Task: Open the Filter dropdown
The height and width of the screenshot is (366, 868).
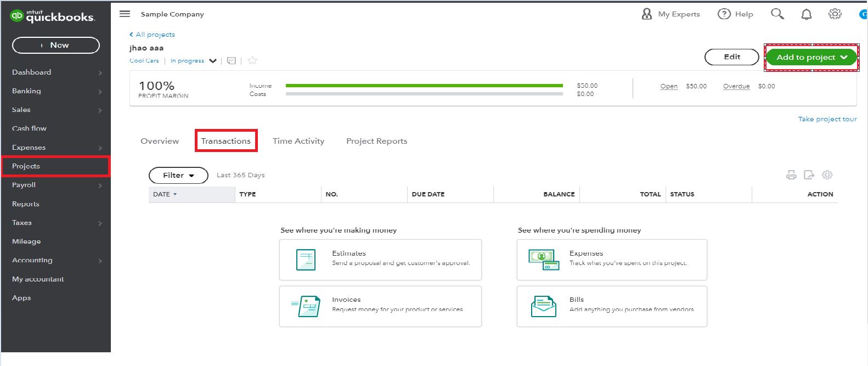Action: click(178, 176)
